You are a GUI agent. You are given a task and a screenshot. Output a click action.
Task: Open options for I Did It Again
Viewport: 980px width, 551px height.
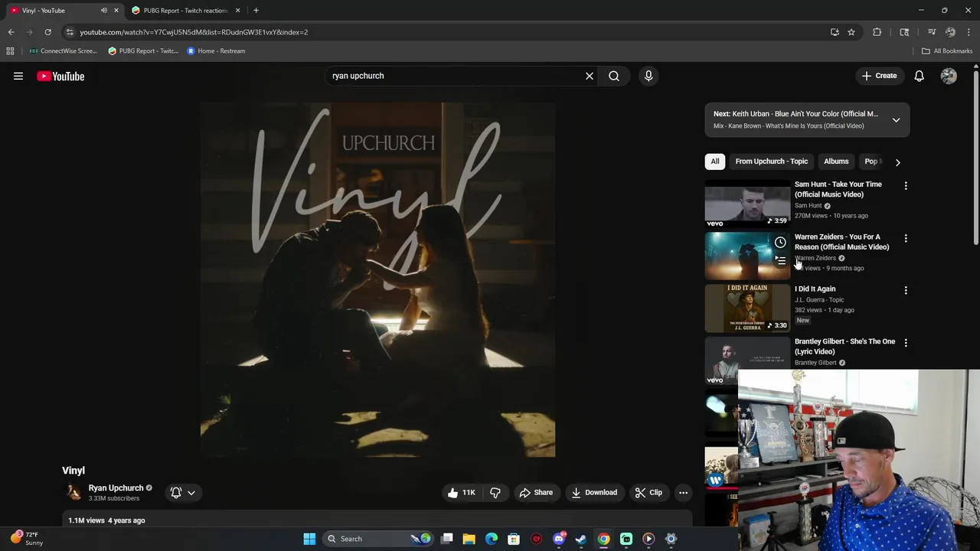coord(906,291)
